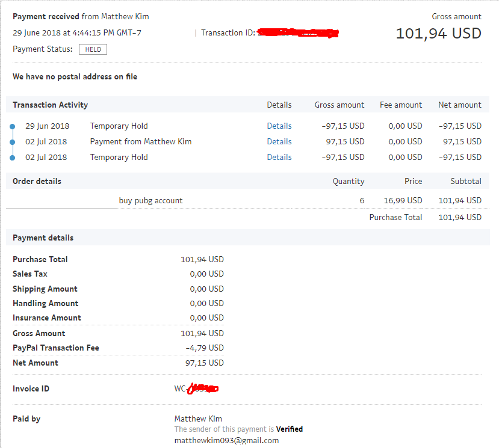The image size is (499, 448).
Task: Open Details link for 29 Jun Temporary Hold
Action: click(x=279, y=126)
